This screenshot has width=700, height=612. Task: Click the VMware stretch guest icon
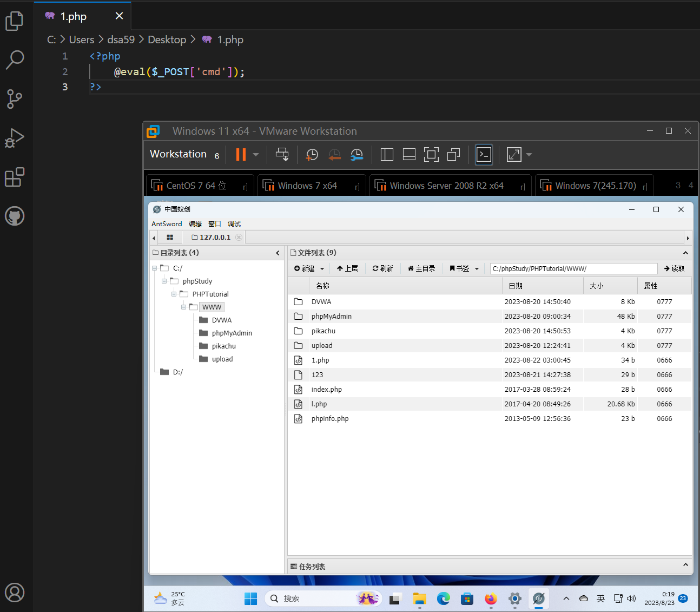[514, 155]
